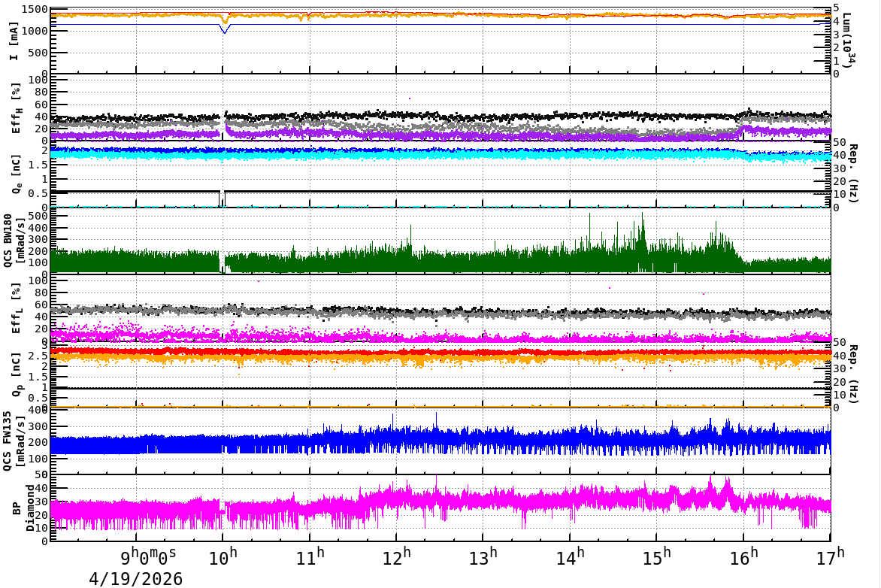Select the QCS BW180 [mRad/s] axis title
Screen dimensions: 881x588
(x=14, y=240)
